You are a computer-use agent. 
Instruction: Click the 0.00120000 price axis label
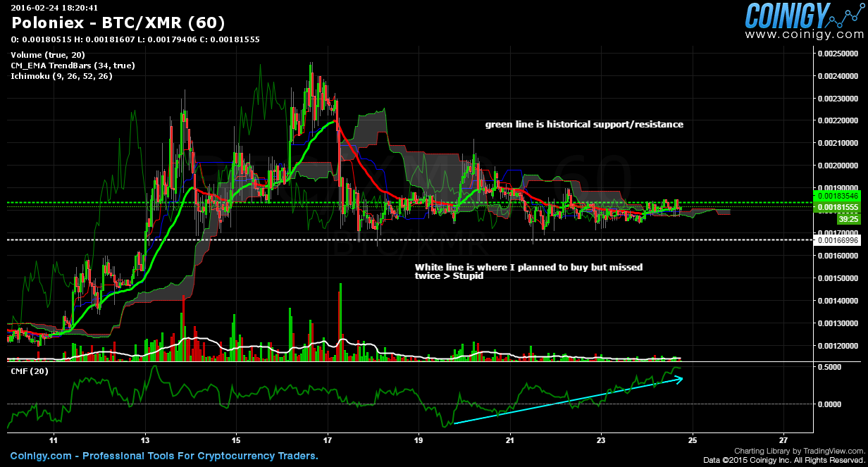[837, 346]
